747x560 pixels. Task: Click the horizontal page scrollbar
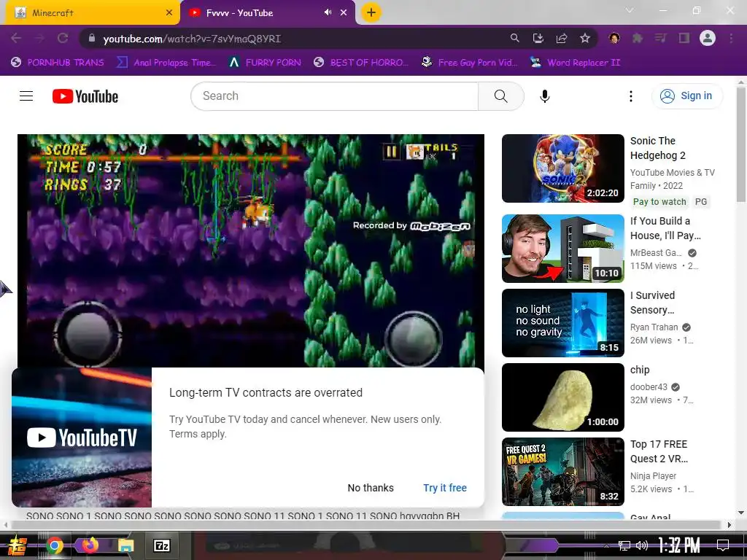[367, 525]
